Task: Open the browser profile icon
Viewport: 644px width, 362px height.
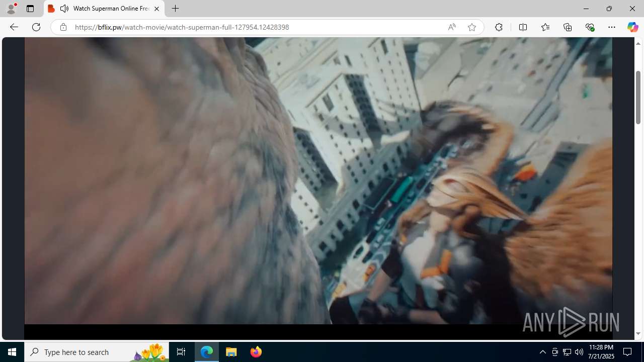Action: (x=11, y=9)
